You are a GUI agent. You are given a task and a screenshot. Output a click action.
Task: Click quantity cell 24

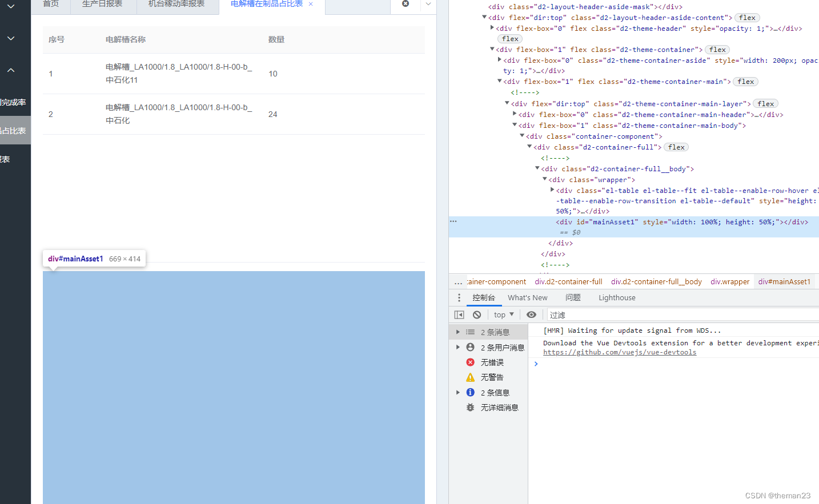coord(273,114)
